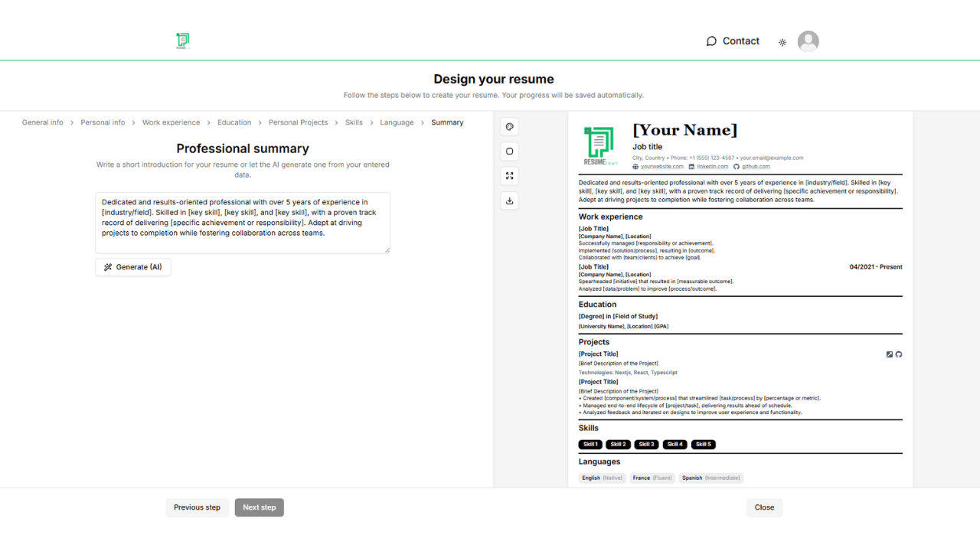Viewport: 980px width, 551px height.
Task: Click the ResumeCraft logo in the header
Action: pos(182,41)
